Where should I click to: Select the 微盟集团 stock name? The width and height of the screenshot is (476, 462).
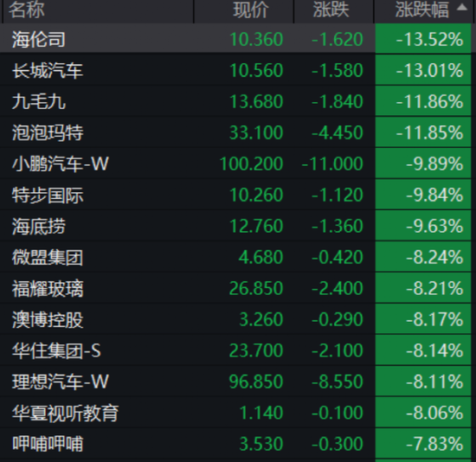click(48, 257)
